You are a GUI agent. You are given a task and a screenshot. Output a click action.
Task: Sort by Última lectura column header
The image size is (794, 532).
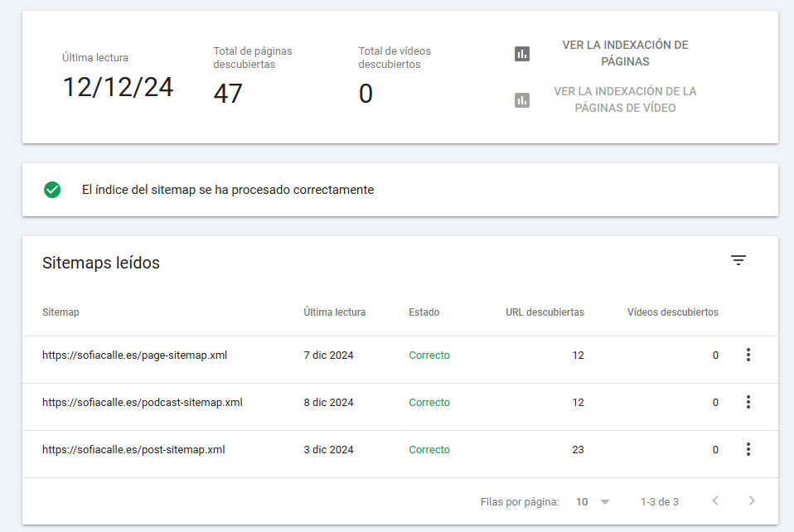click(x=334, y=312)
